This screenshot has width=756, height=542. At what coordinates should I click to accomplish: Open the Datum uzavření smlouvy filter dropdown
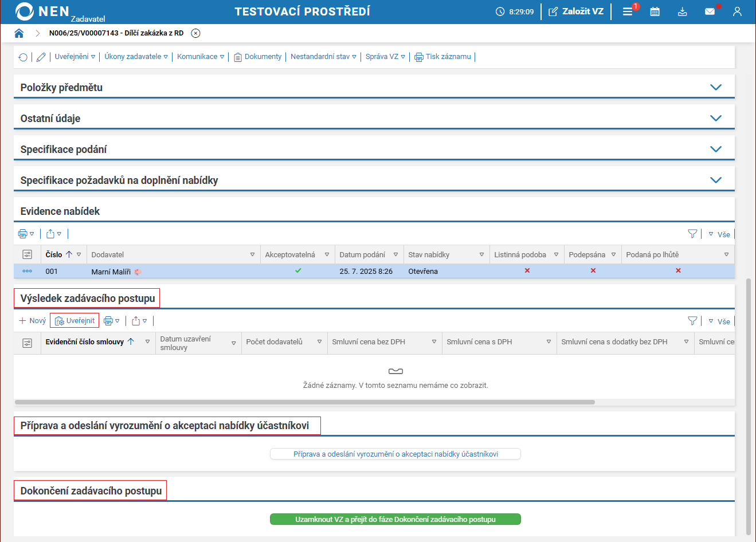(x=233, y=343)
